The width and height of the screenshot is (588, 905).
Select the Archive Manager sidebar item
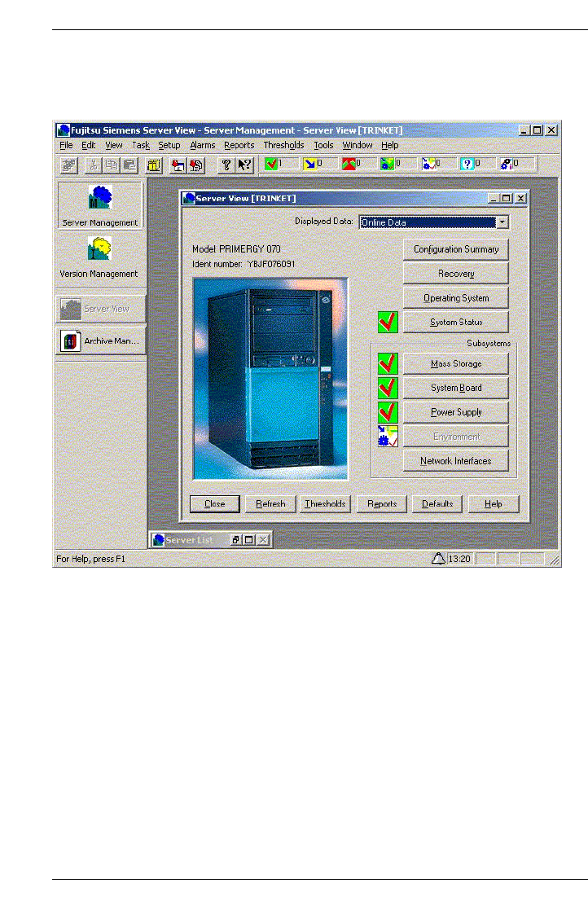(100, 340)
